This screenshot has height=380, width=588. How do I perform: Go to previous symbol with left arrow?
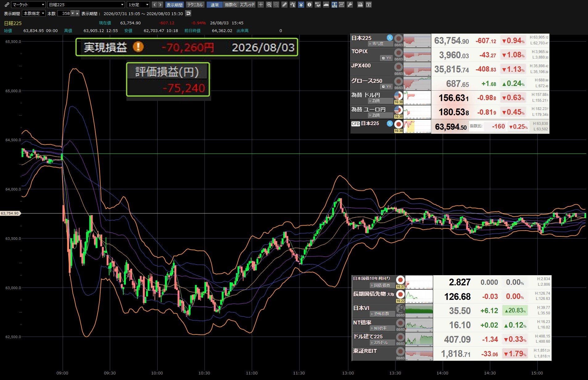(x=155, y=5)
